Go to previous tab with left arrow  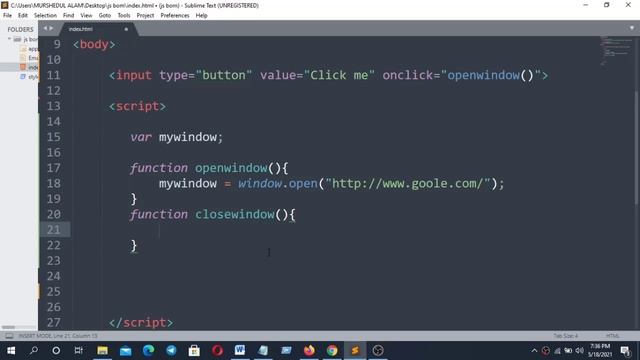point(45,29)
